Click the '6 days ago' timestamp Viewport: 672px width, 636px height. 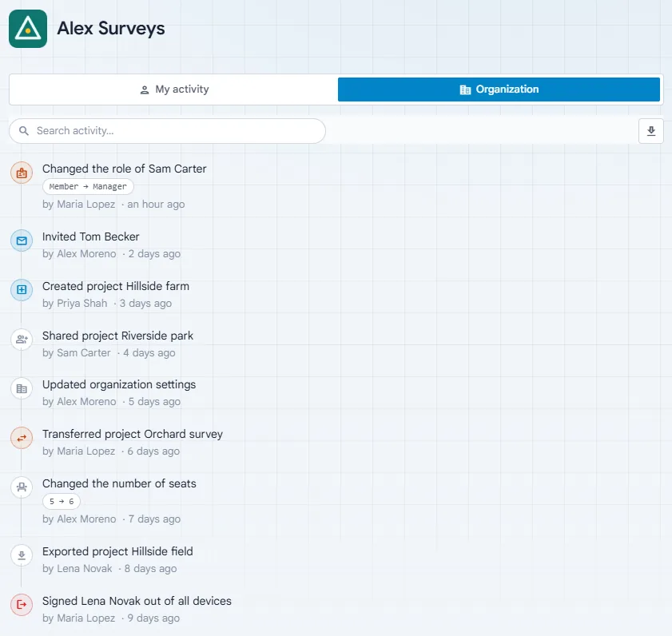[x=153, y=451]
